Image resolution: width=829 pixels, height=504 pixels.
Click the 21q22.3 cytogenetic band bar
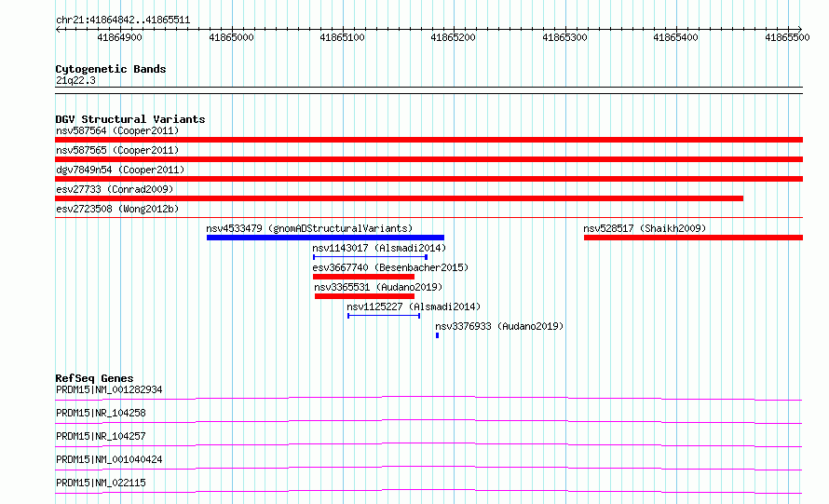point(428,90)
